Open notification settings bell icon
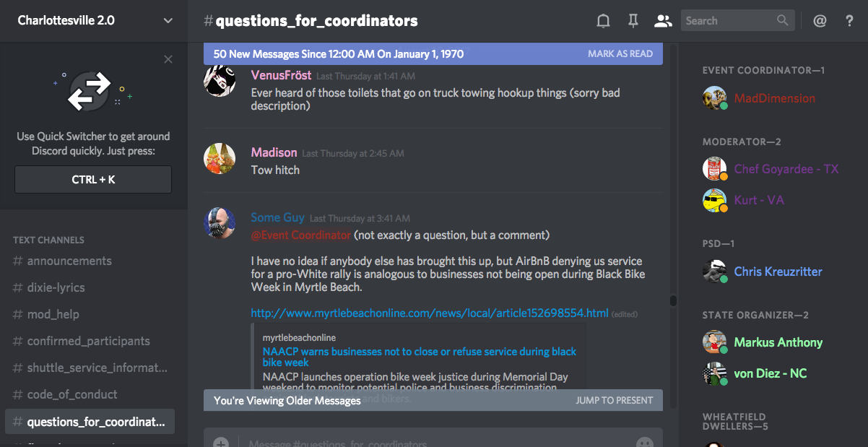 [x=603, y=21]
